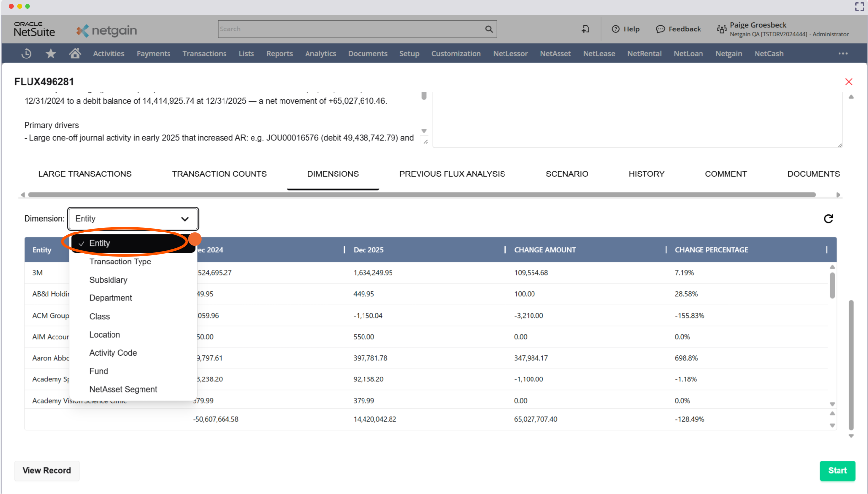Select Transaction Type from dimension list

coord(120,262)
